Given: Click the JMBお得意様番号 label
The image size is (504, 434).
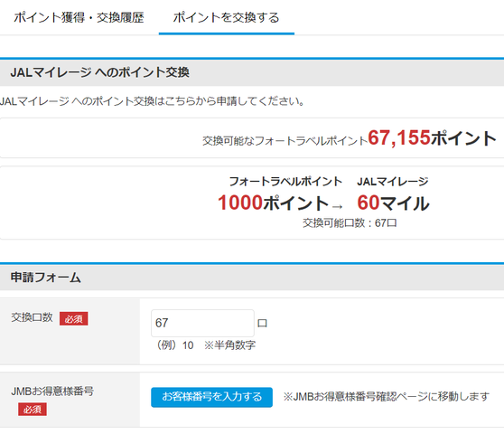Looking at the screenshot, I should (x=52, y=392).
